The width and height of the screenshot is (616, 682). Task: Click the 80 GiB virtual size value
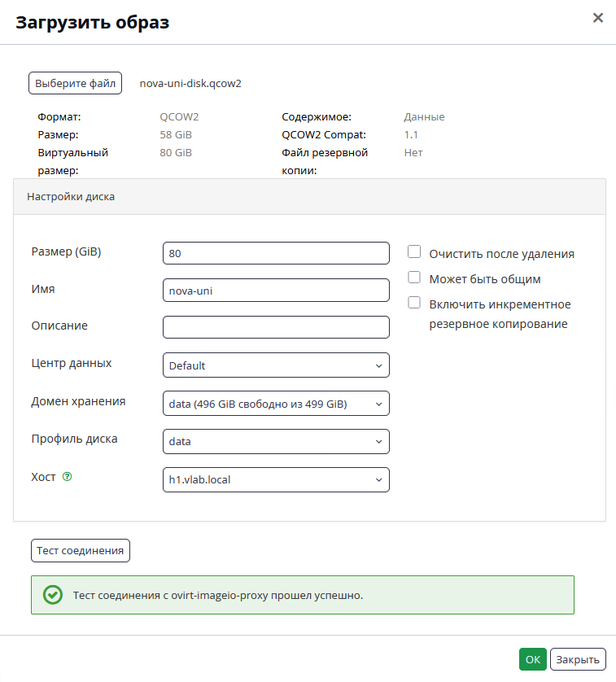pyautogui.click(x=176, y=152)
